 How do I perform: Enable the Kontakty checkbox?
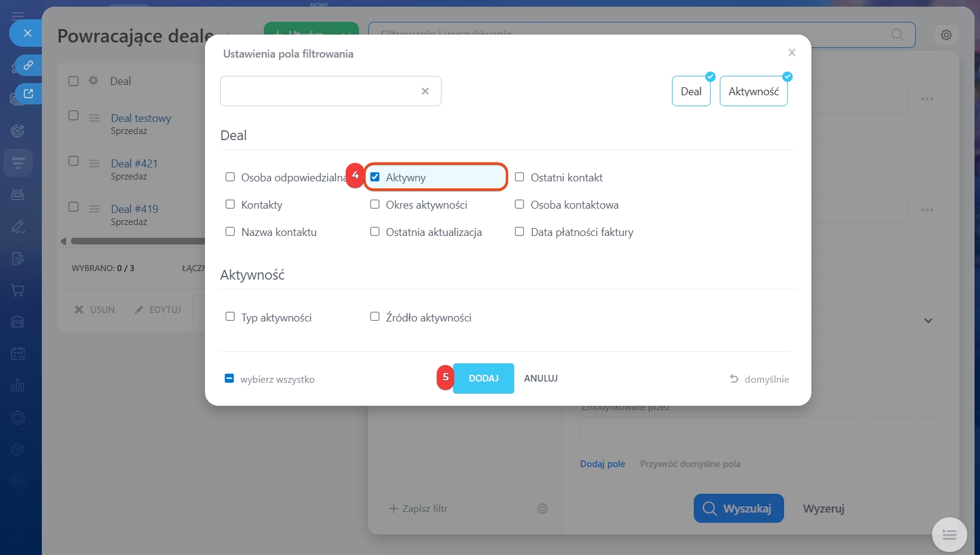tap(230, 204)
